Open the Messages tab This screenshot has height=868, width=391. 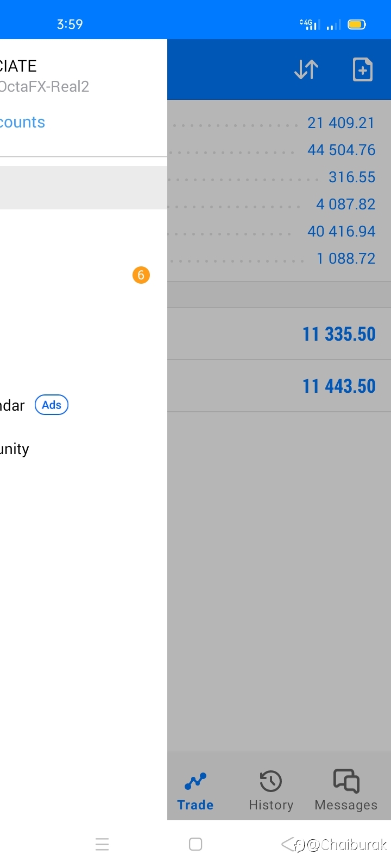tap(346, 792)
